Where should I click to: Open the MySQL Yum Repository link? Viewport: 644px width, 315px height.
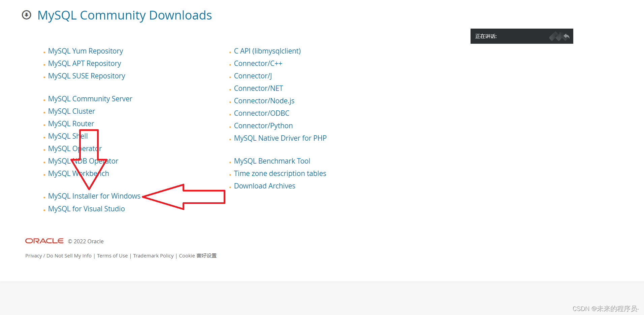click(x=86, y=51)
